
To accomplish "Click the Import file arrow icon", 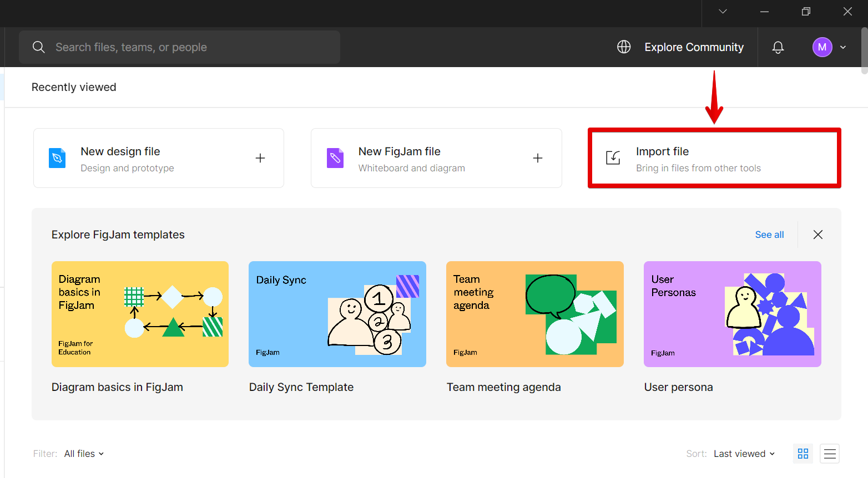I will pyautogui.click(x=613, y=158).
